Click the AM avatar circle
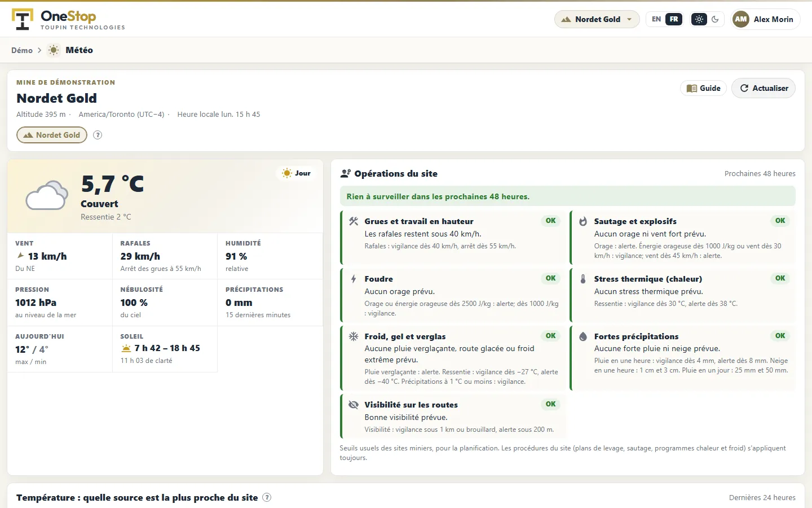The width and height of the screenshot is (812, 508). (x=741, y=19)
